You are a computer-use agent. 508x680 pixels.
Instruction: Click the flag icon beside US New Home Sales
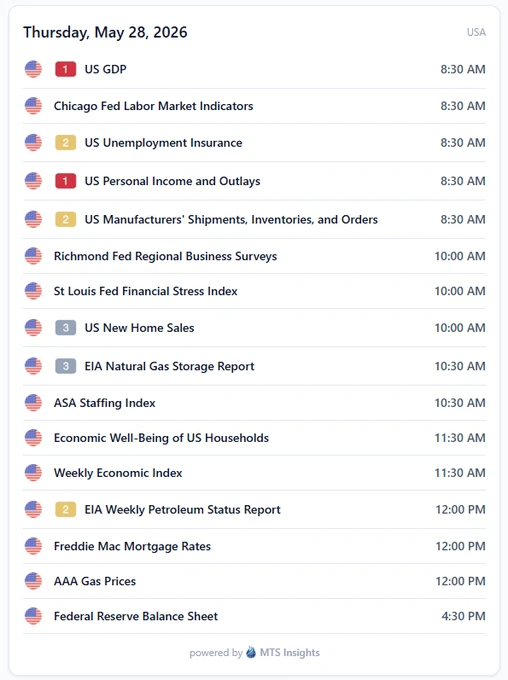pyautogui.click(x=33, y=328)
